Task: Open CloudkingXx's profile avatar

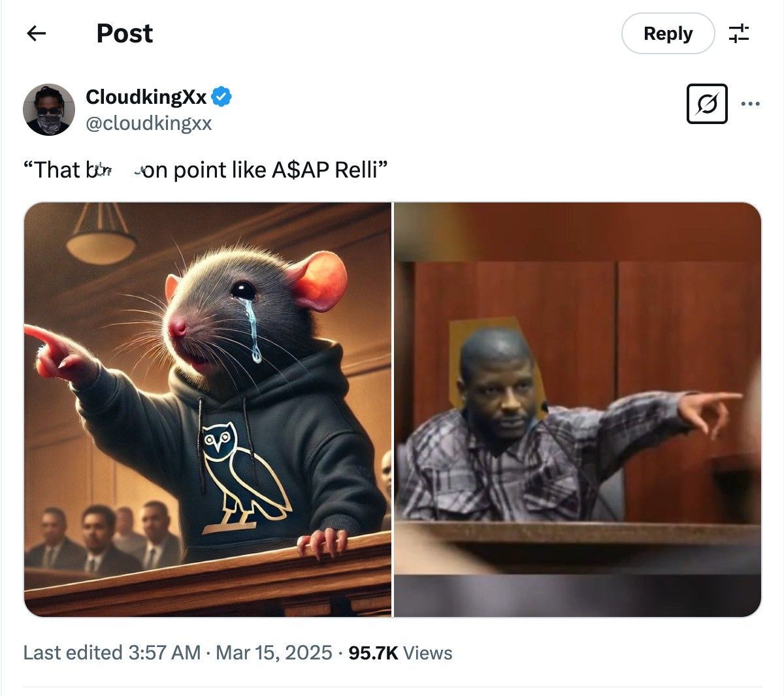Action: point(49,109)
